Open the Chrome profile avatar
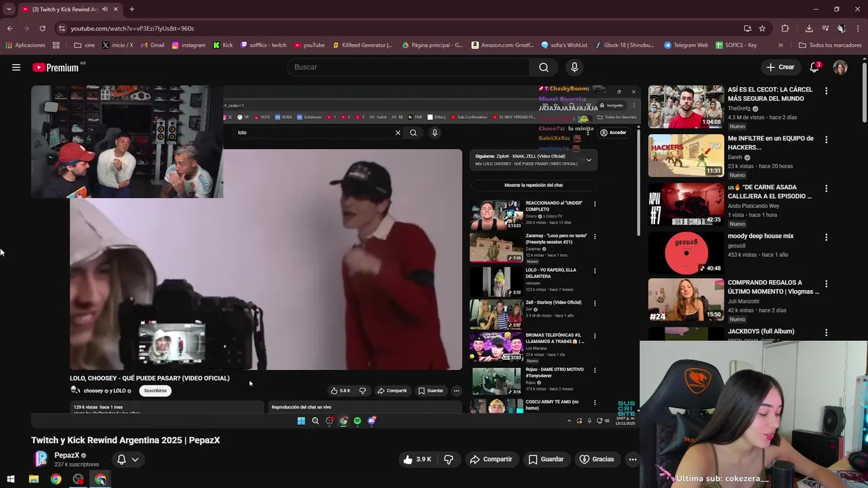This screenshot has height=488, width=868. point(841,28)
